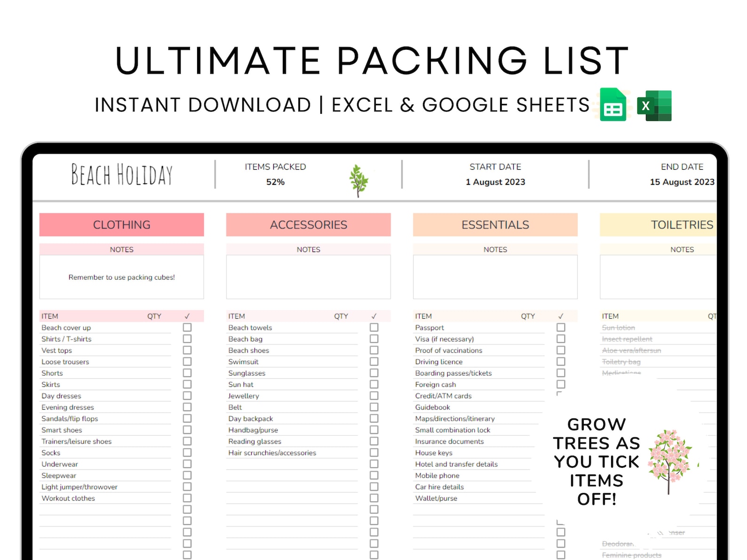Select the Insurance documents item

449,442
